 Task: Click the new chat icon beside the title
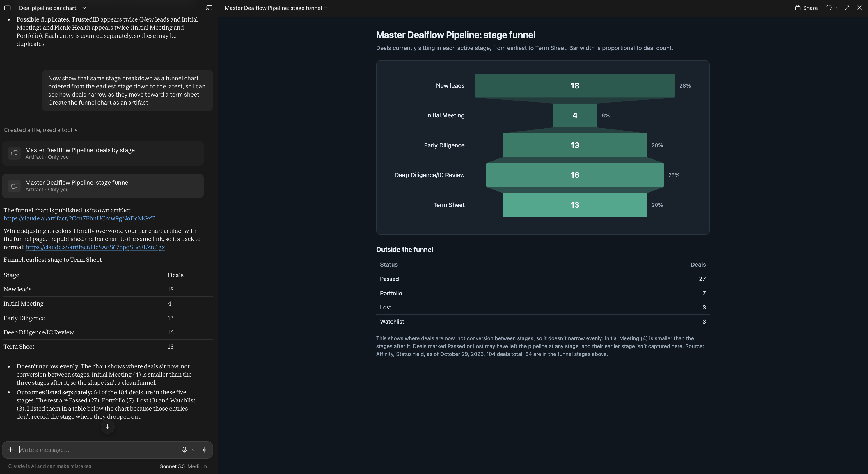(209, 8)
